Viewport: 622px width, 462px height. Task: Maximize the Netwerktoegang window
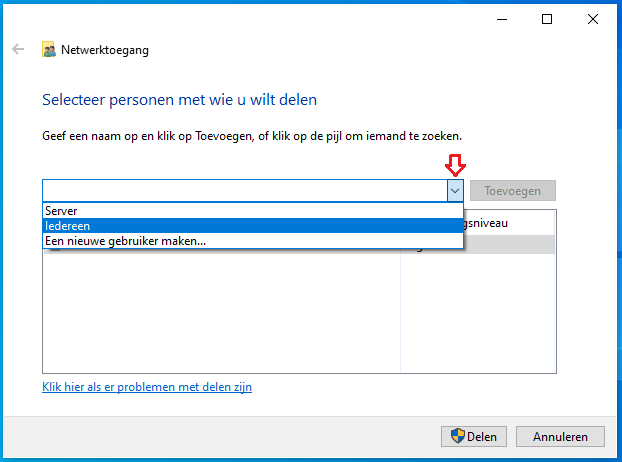[x=547, y=19]
